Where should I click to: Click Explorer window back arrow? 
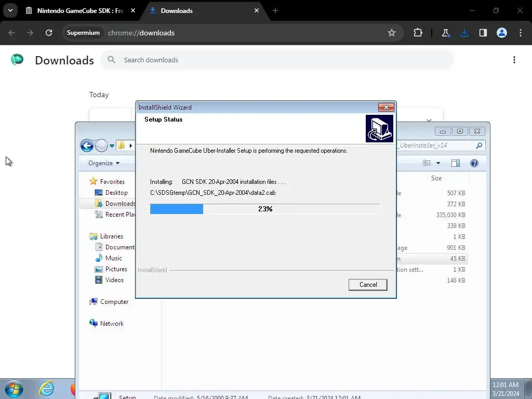click(87, 145)
